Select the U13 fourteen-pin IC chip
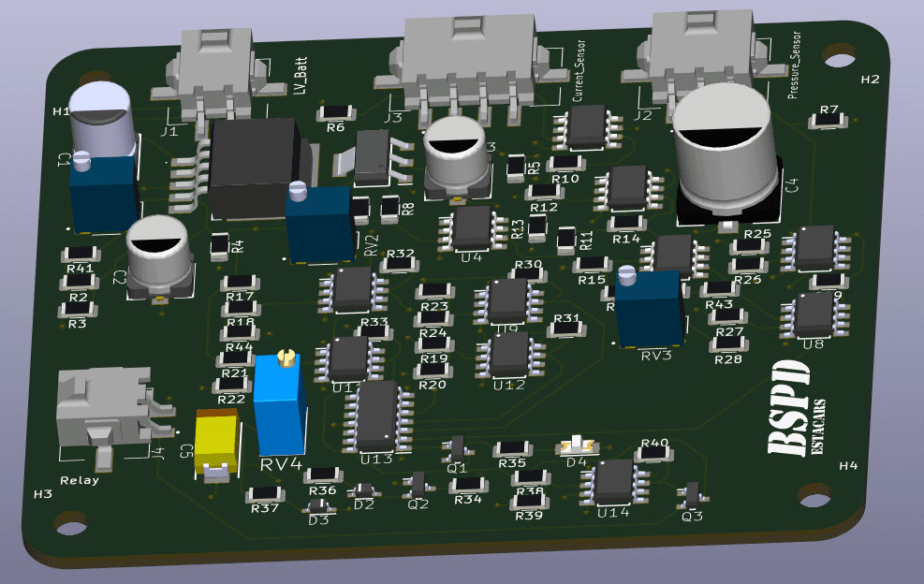Screen dimensions: 924x584 tap(378, 417)
